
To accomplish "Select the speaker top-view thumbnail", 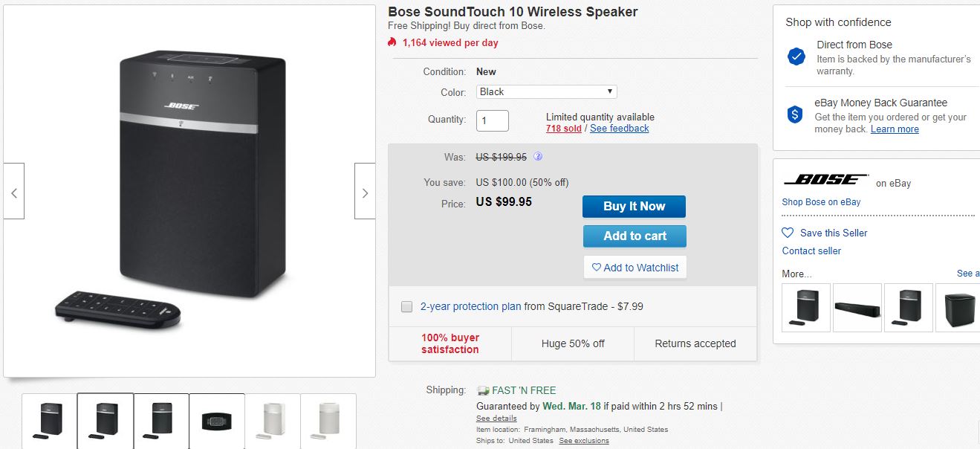I will (217, 421).
